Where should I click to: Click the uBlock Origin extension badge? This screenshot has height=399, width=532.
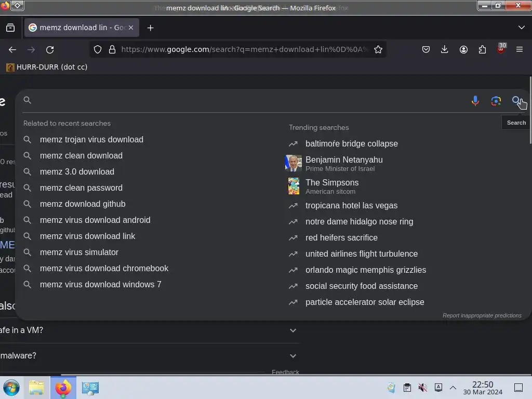click(501, 48)
